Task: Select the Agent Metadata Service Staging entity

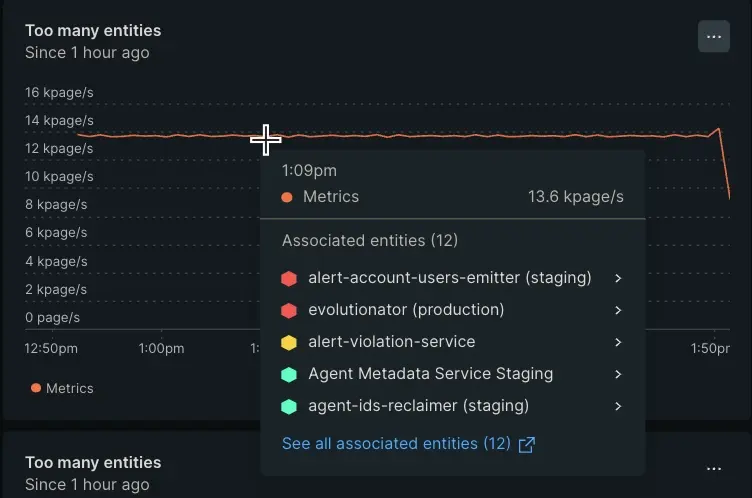Action: click(430, 374)
